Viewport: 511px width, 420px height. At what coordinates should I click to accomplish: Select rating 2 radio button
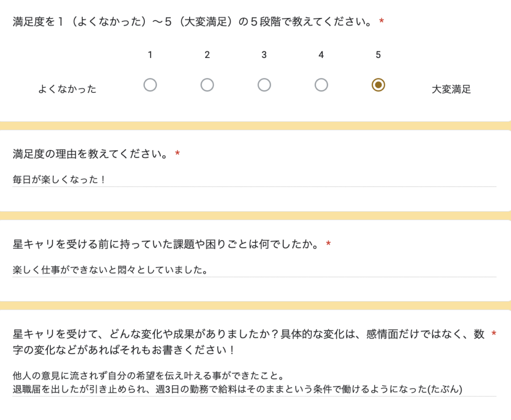pyautogui.click(x=207, y=85)
